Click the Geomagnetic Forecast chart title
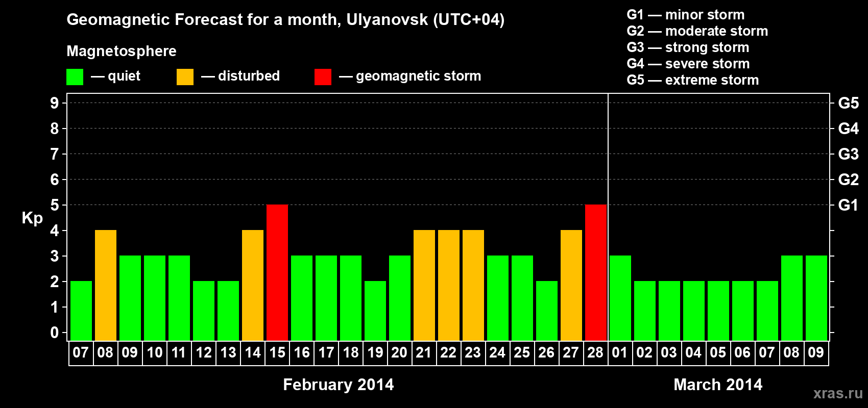The width and height of the screenshot is (868, 408). pos(285,19)
